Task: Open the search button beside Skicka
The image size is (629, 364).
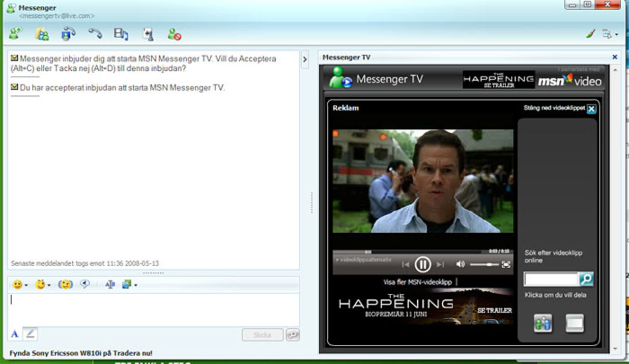Action: pos(292,335)
